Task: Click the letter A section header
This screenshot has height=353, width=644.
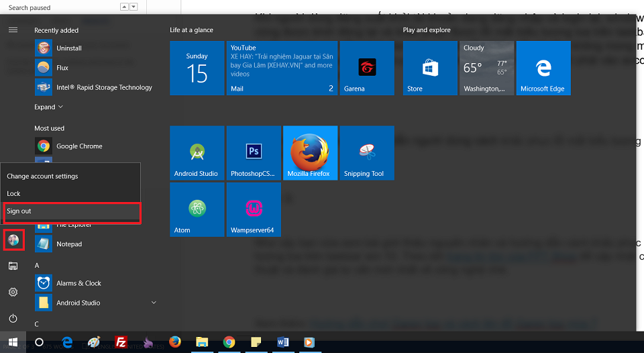Action: 36,266
